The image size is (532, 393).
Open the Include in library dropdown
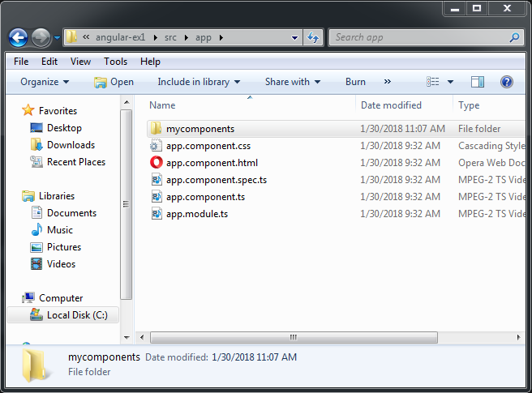[x=199, y=82]
